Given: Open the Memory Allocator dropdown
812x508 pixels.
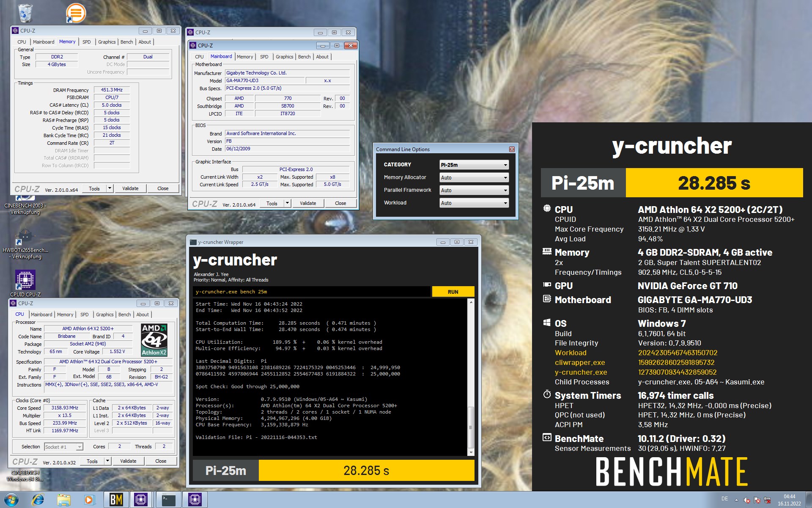Looking at the screenshot, I should point(474,177).
